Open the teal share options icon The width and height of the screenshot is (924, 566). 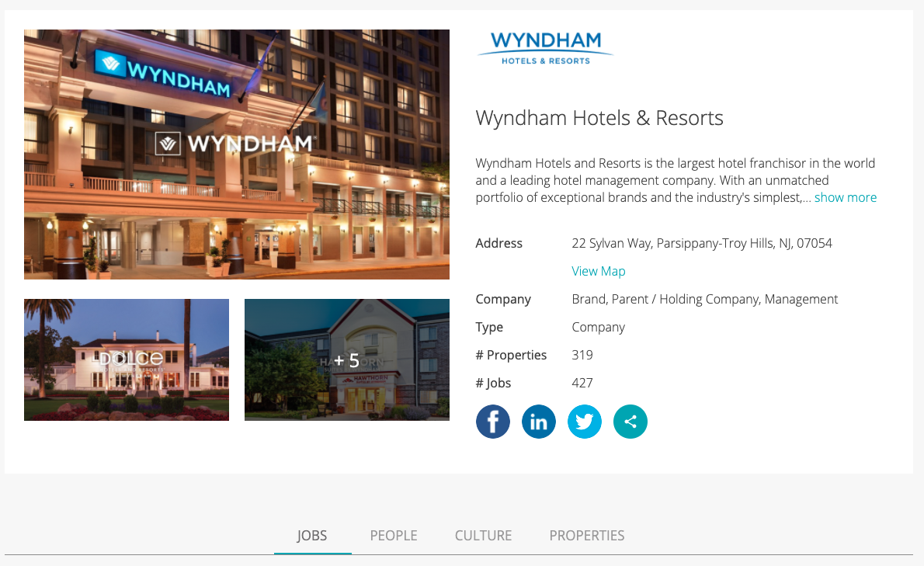630,422
